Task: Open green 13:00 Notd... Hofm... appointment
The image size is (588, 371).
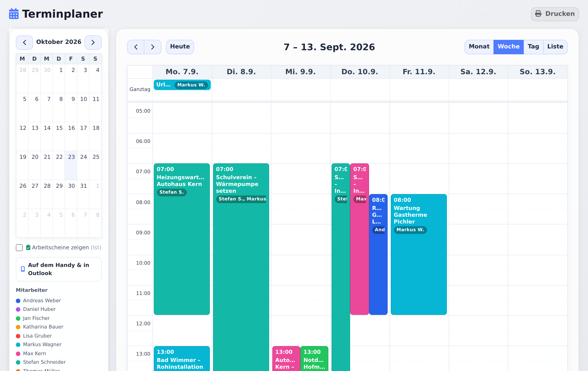Action: (314, 359)
